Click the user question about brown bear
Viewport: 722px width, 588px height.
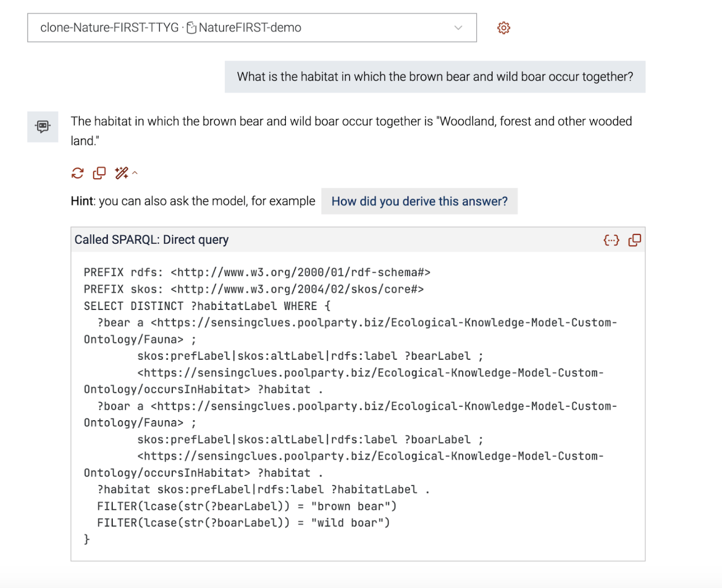pyautogui.click(x=435, y=77)
